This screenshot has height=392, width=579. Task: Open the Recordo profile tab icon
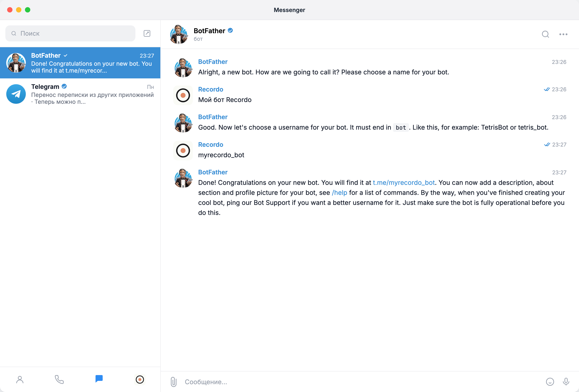pos(140,379)
